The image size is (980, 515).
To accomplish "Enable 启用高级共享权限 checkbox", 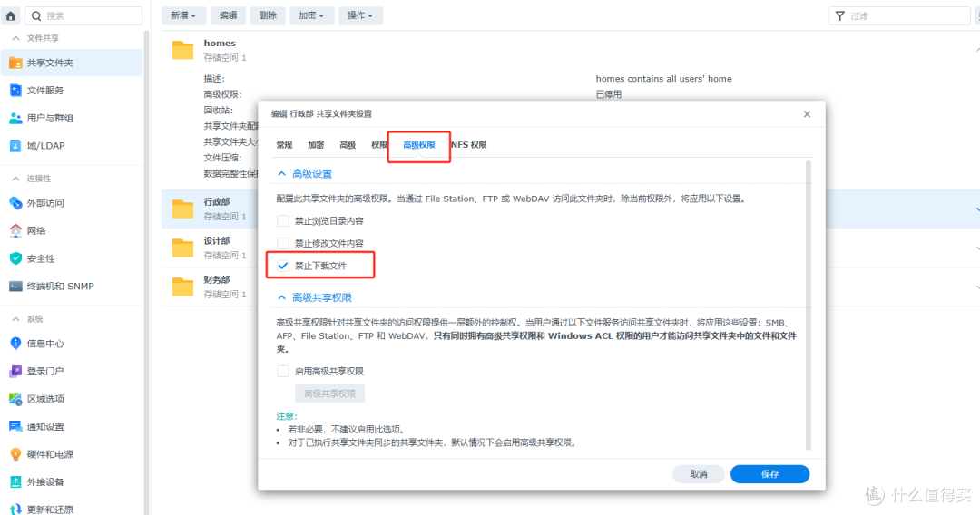I will (x=283, y=372).
